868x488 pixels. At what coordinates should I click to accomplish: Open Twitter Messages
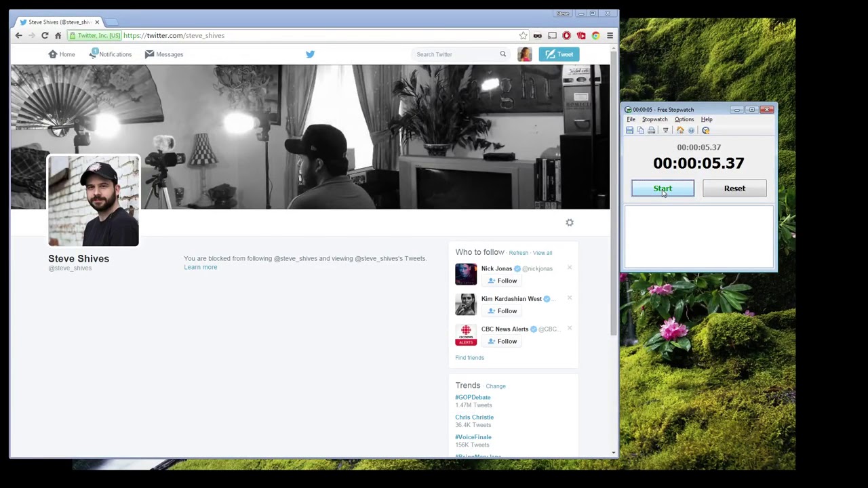coord(164,54)
